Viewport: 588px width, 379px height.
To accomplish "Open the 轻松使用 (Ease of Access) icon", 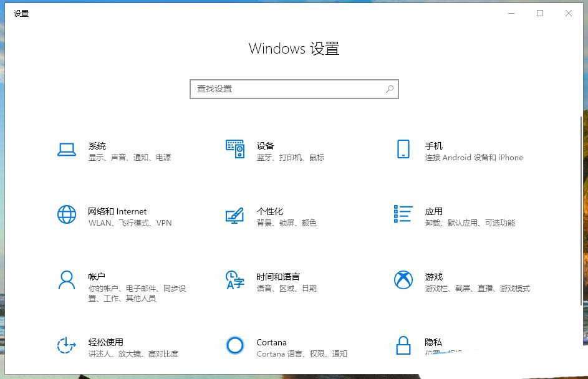I will (x=66, y=346).
